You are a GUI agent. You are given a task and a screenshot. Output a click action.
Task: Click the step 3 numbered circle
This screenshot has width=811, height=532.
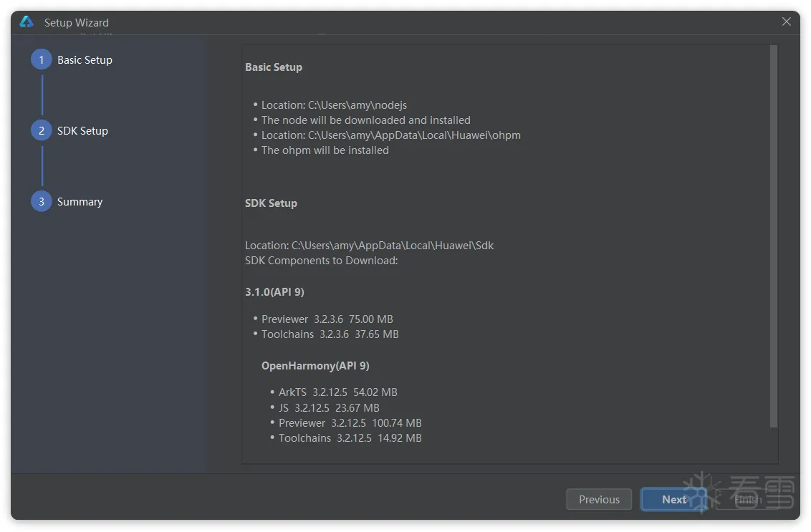tap(42, 201)
